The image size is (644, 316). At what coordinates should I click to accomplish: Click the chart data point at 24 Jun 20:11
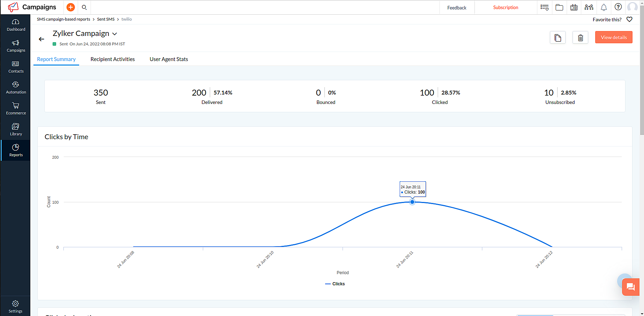tap(412, 202)
